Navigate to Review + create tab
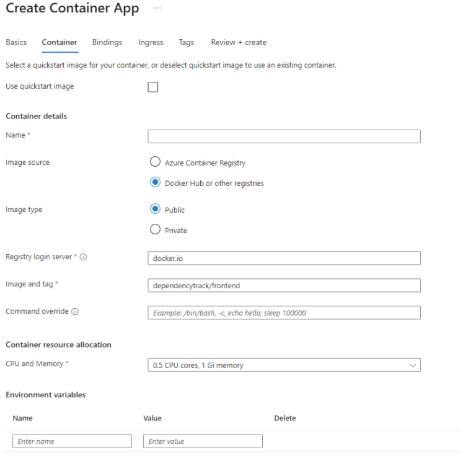 pos(239,42)
